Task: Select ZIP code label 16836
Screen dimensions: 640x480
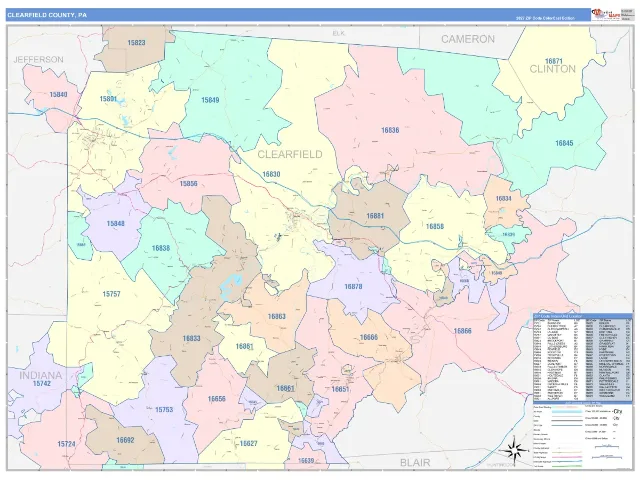Action: pyautogui.click(x=390, y=130)
